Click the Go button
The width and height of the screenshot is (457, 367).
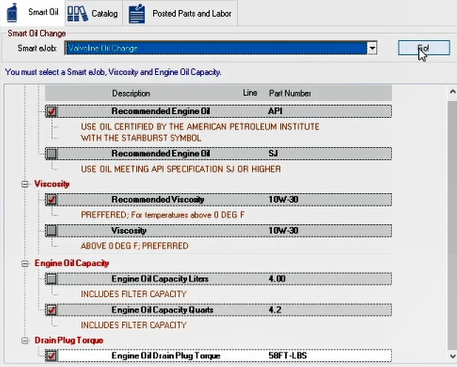click(x=424, y=48)
